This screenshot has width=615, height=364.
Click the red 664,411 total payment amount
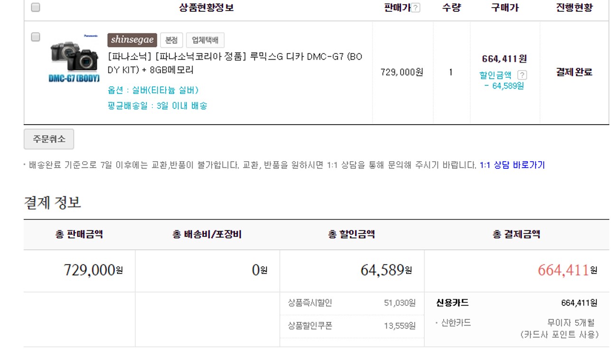(563, 270)
